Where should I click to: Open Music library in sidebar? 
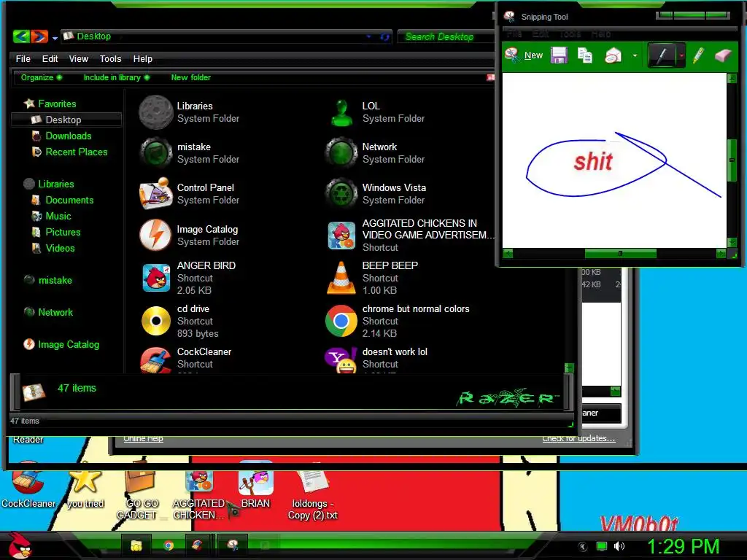point(51,216)
